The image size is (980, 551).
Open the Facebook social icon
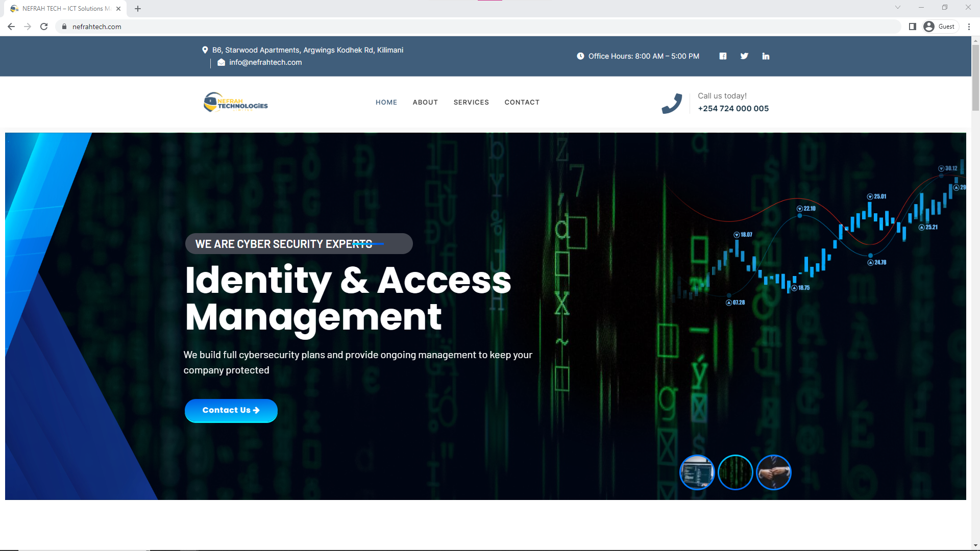coord(723,56)
